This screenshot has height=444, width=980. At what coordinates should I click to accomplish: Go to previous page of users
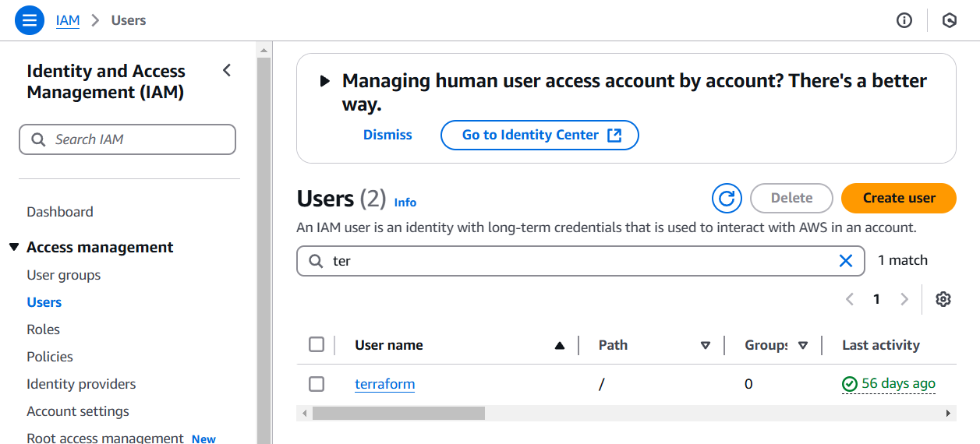tap(850, 299)
